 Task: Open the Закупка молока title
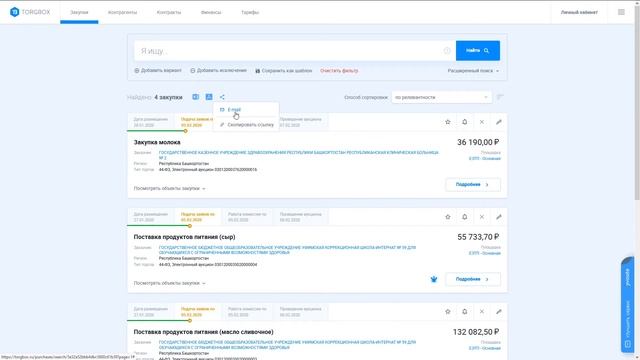pos(157,142)
